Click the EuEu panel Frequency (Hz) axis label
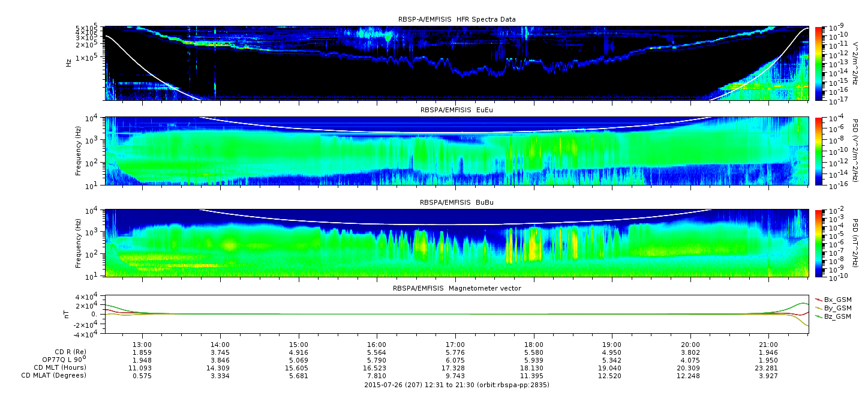868x395 pixels. 79,151
